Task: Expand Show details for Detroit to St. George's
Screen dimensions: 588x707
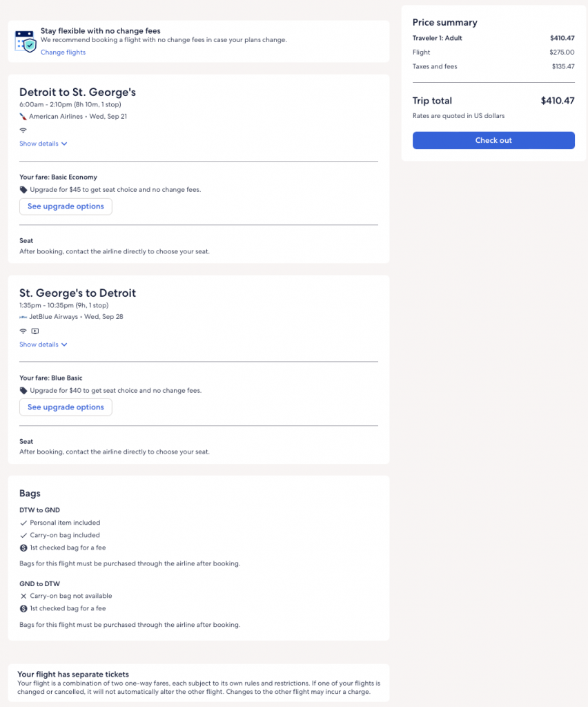Action: click(43, 144)
